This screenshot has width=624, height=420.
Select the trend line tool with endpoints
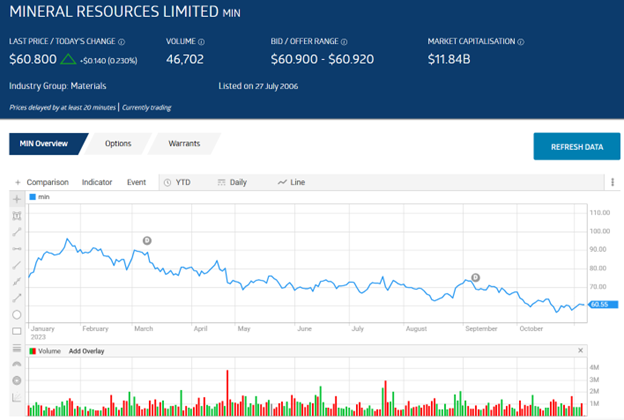coord(17,232)
